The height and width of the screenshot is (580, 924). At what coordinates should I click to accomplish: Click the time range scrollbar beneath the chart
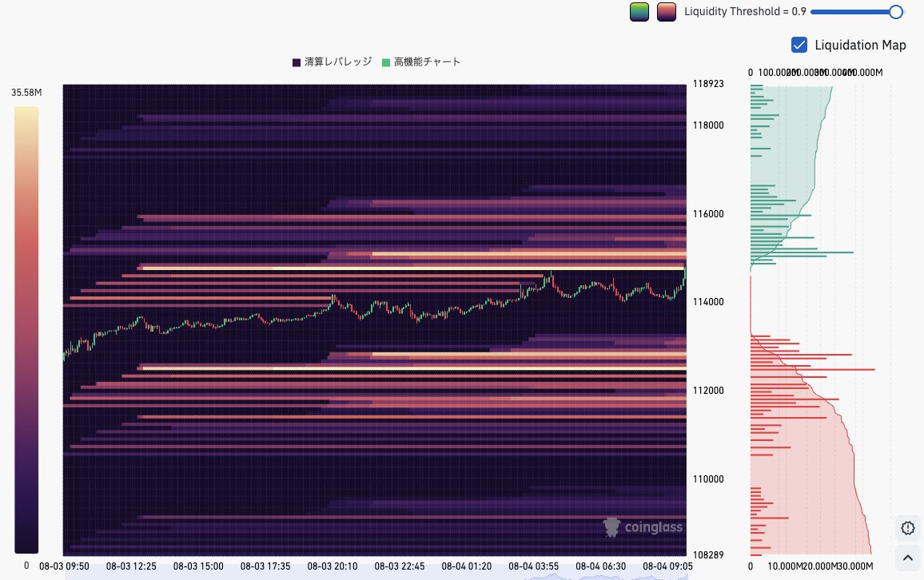(x=376, y=577)
